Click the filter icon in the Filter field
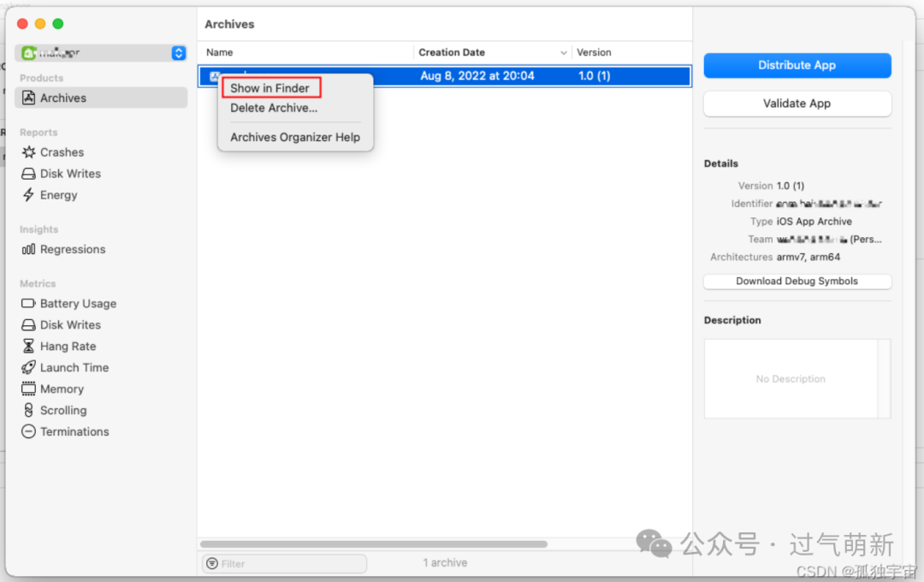This screenshot has width=924, height=582. pyautogui.click(x=212, y=563)
